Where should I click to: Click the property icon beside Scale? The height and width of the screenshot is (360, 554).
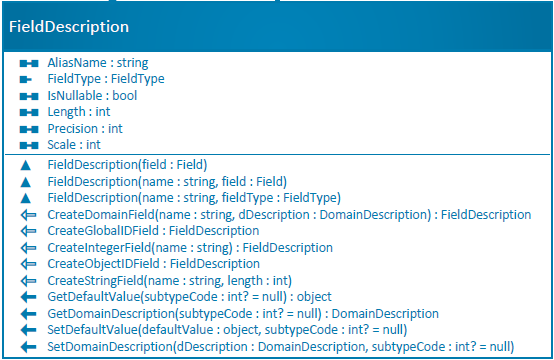[x=29, y=145]
